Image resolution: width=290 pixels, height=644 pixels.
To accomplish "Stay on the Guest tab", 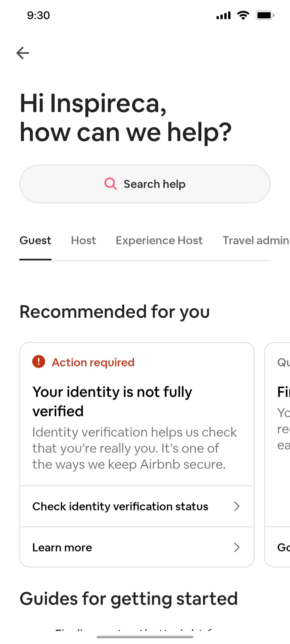I will coord(35,240).
